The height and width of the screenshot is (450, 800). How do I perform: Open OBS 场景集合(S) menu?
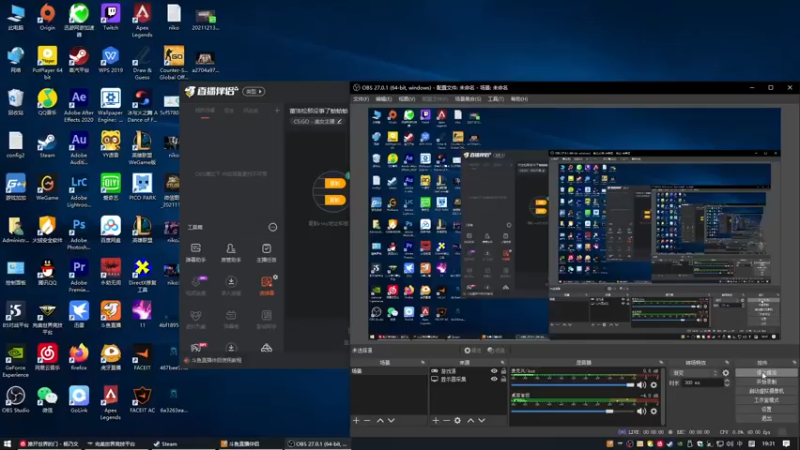tap(467, 99)
